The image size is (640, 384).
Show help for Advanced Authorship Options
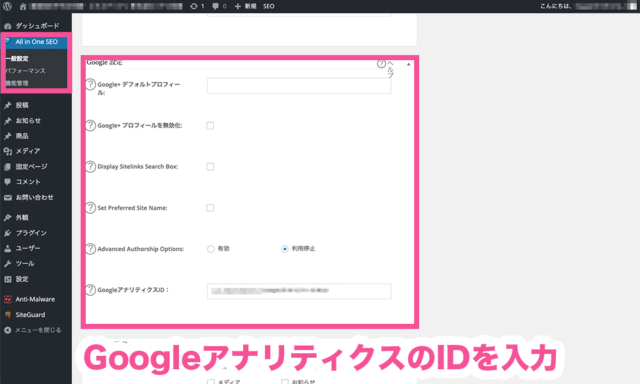pos(91,249)
